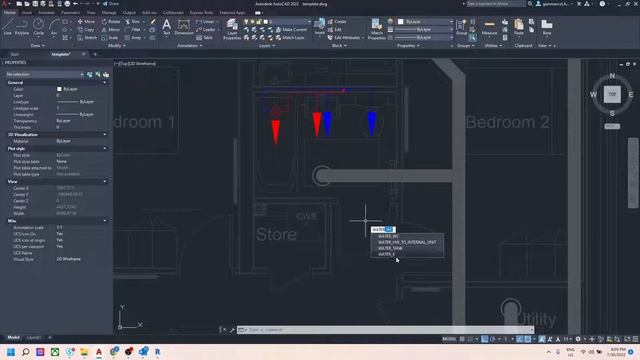Click Edit Attributes button

click(344, 38)
